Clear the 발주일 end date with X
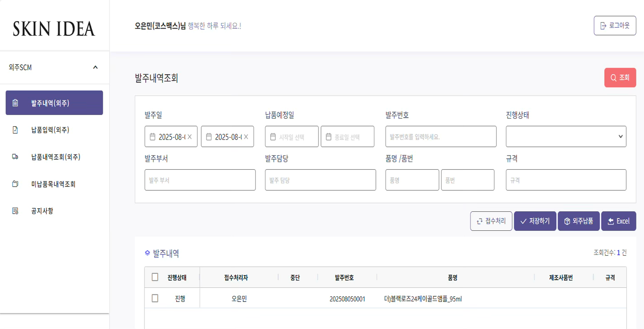This screenshot has width=644, height=329. (246, 137)
